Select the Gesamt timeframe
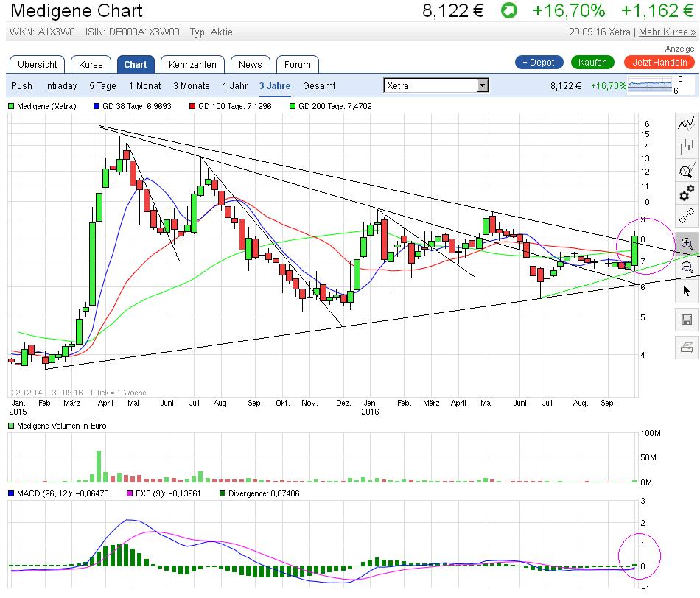This screenshot has height=598, width=700. [319, 85]
